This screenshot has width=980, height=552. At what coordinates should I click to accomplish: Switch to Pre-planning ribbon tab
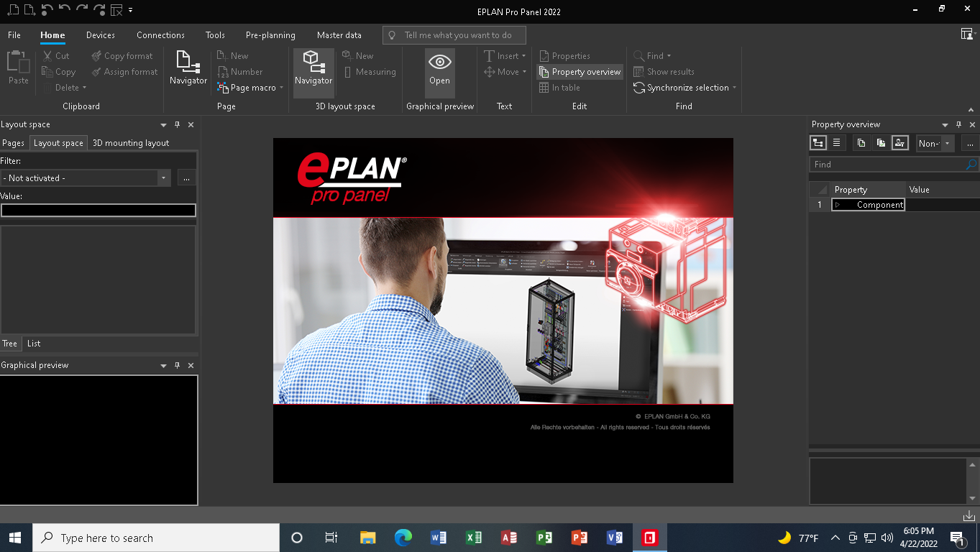pyautogui.click(x=270, y=35)
